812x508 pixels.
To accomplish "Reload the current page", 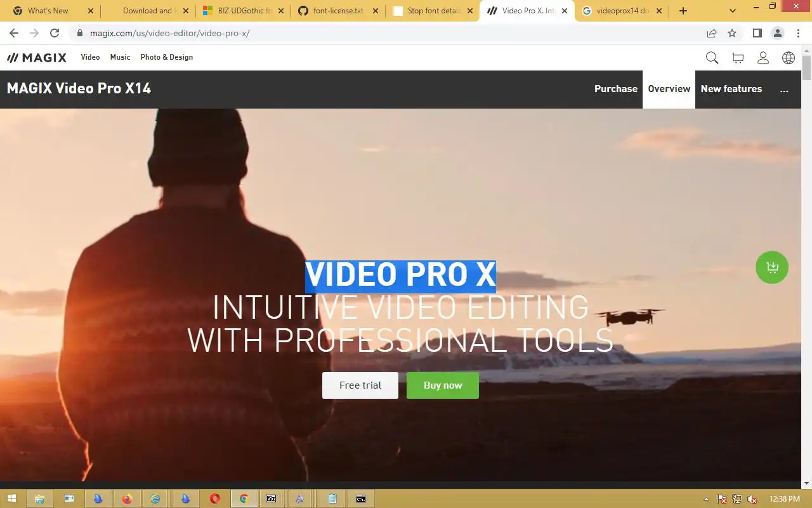I will [x=55, y=33].
